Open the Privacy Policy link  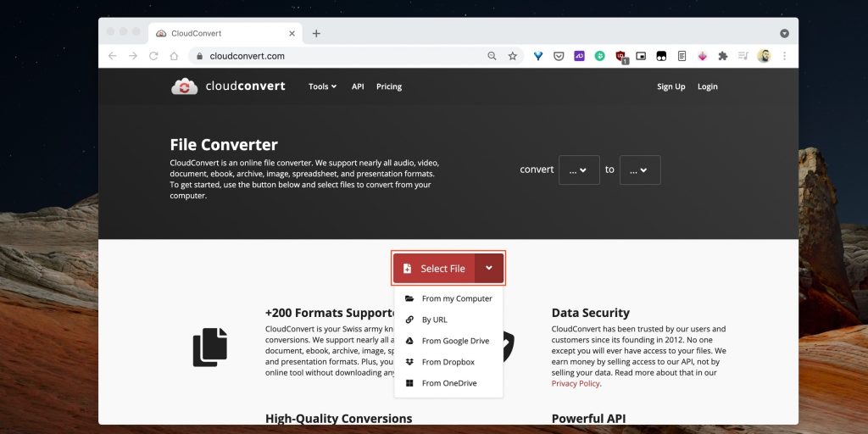click(576, 384)
